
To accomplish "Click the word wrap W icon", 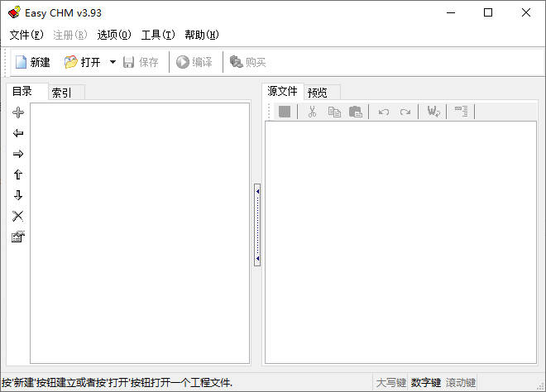I will [433, 112].
